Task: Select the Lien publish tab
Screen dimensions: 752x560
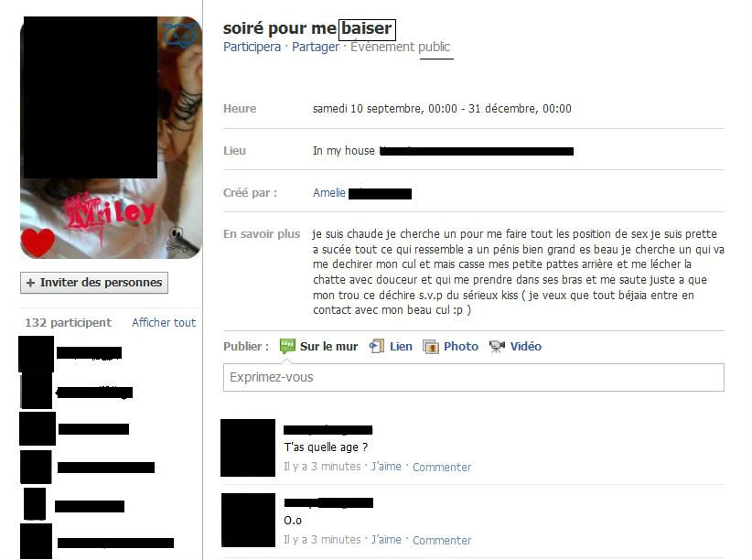Action: click(391, 346)
